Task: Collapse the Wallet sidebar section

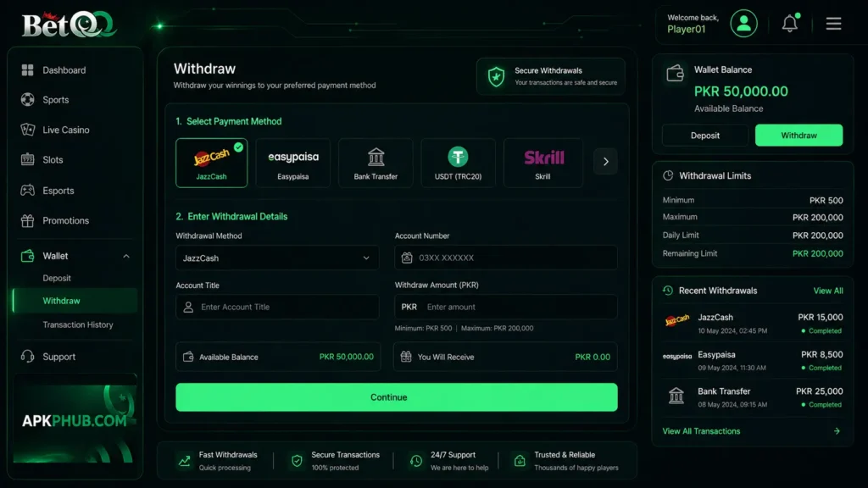Action: (126, 256)
